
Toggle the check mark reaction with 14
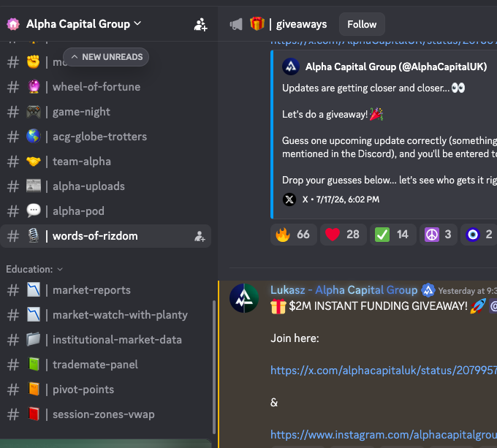[393, 235]
